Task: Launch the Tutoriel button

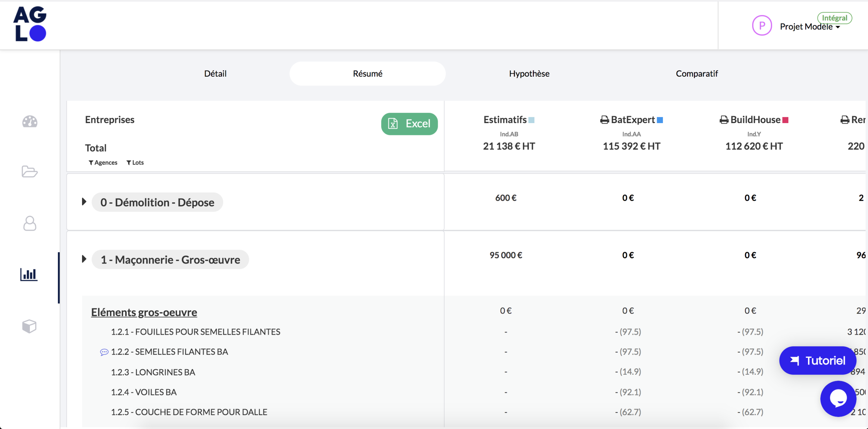Action: pyautogui.click(x=818, y=360)
